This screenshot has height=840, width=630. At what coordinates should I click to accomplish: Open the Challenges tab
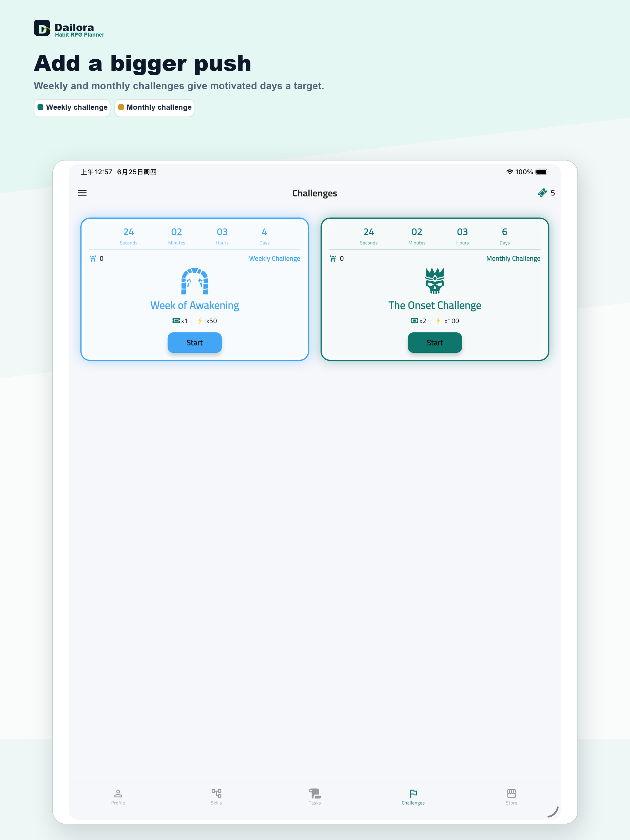tap(413, 797)
